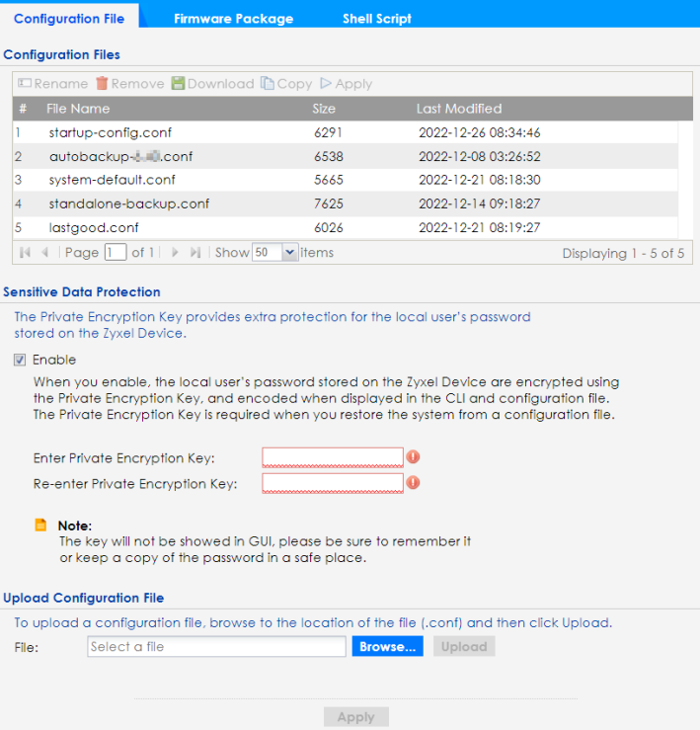Click the Apply arrow in toolbar
Image resolution: width=700 pixels, height=730 pixels.
click(326, 84)
